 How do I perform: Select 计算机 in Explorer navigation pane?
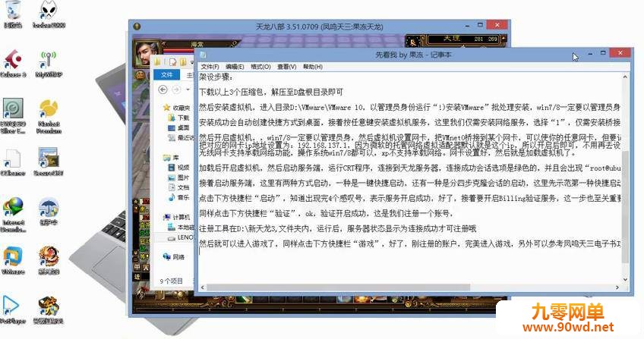pyautogui.click(x=177, y=217)
